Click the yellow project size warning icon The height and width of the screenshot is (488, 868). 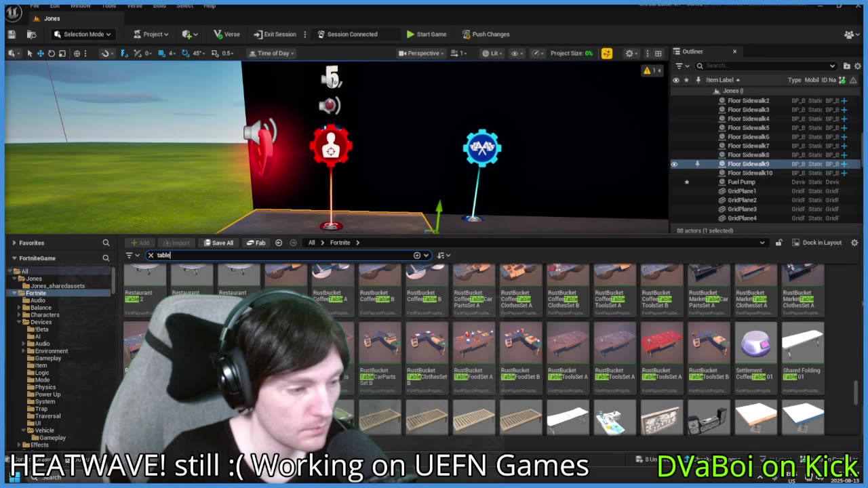606,53
